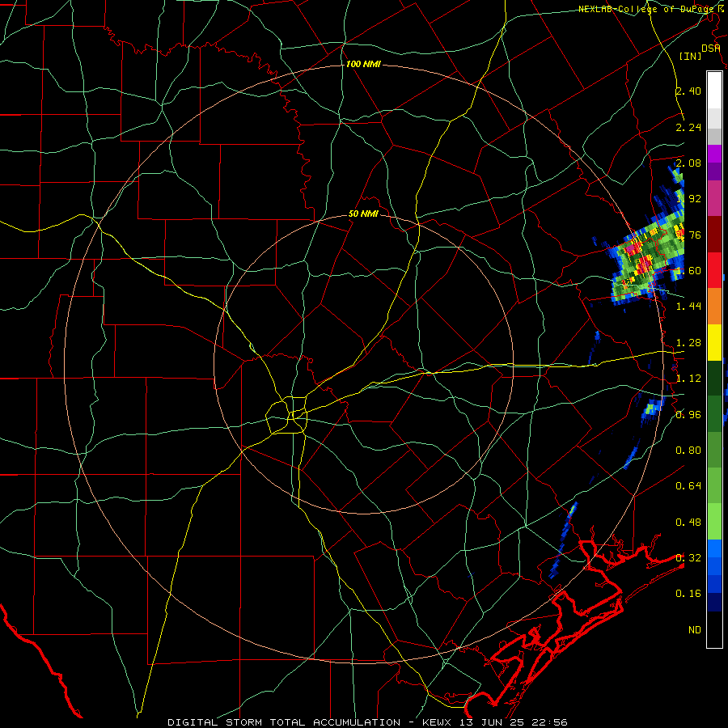
Task: Select the yellow legend swatch
Action: (714, 342)
